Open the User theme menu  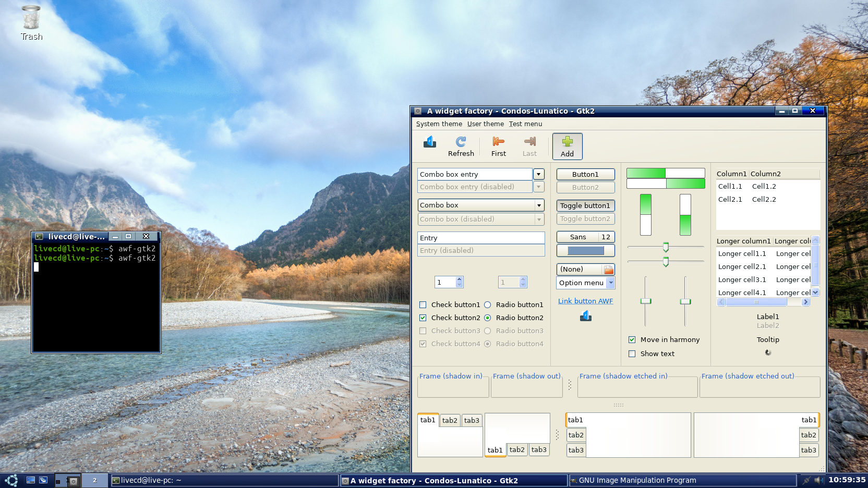486,124
